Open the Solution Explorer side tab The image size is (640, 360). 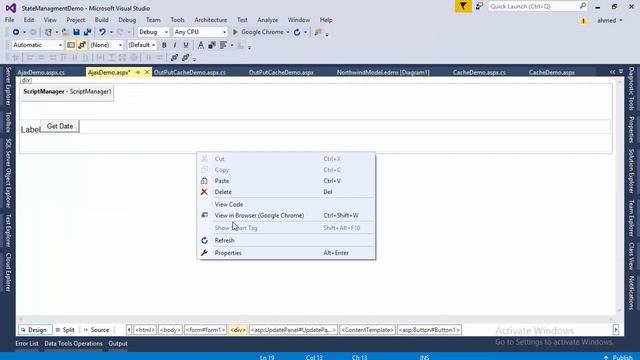631,171
